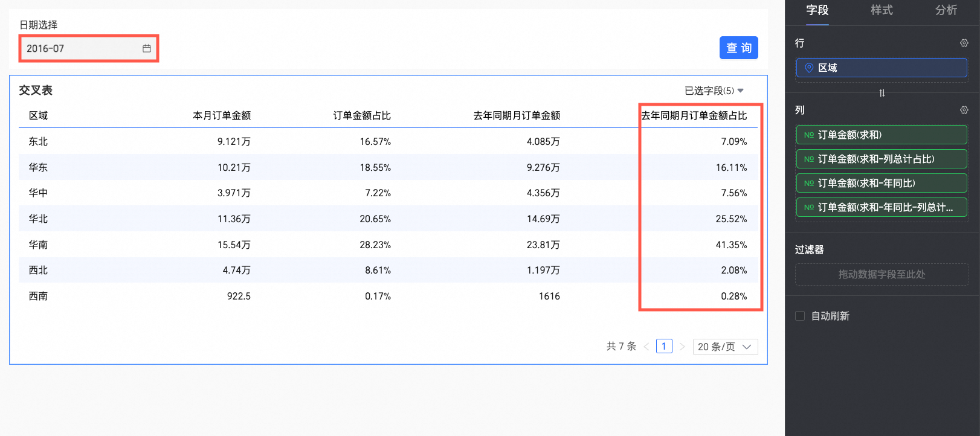Select the 区域 row field pill
980x436 pixels.
882,68
